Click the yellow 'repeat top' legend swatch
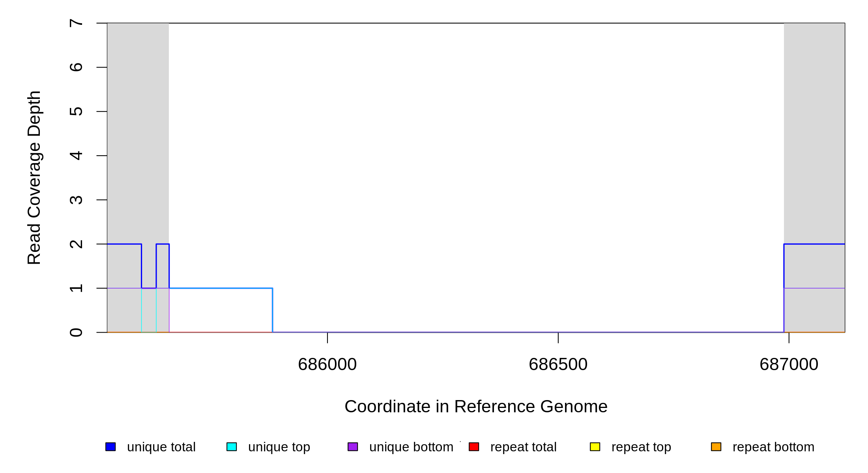This screenshot has height=473, width=868. pyautogui.click(x=595, y=447)
